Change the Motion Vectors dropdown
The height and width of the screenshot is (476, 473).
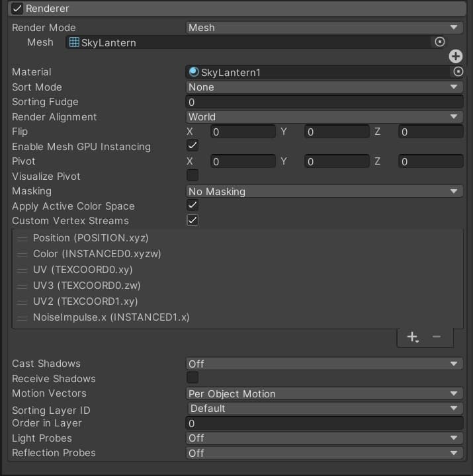(323, 394)
